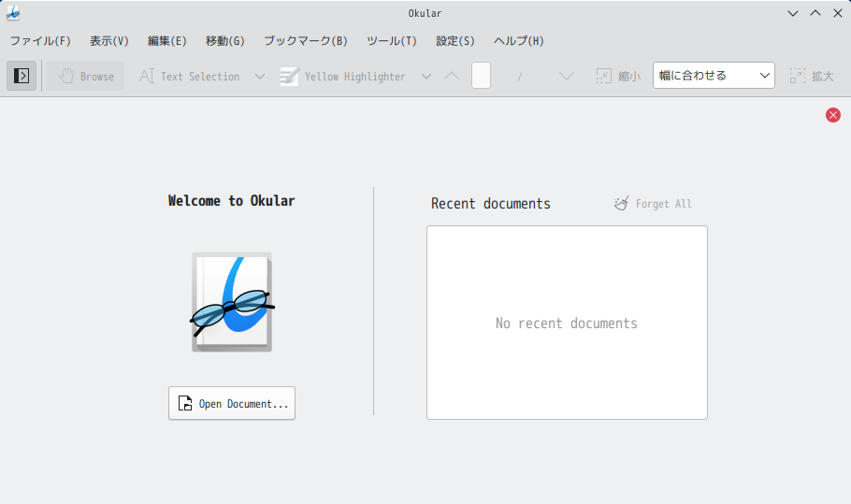Click Forget All recent documents

click(x=653, y=204)
